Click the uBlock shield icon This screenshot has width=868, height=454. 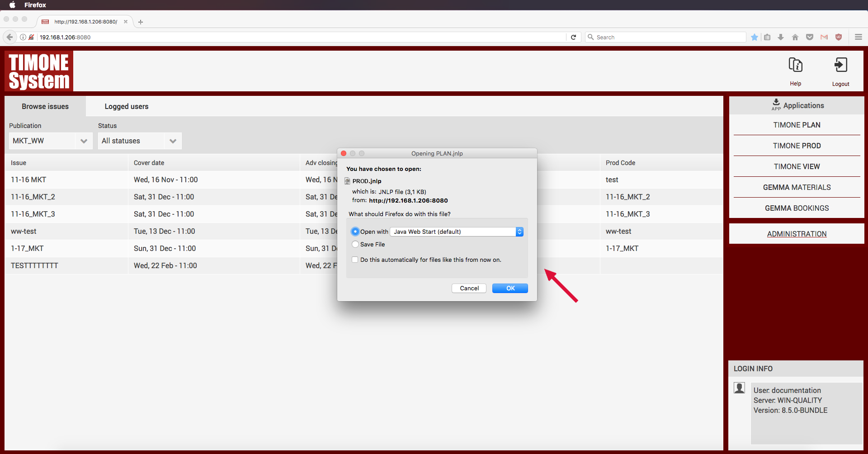coord(839,37)
